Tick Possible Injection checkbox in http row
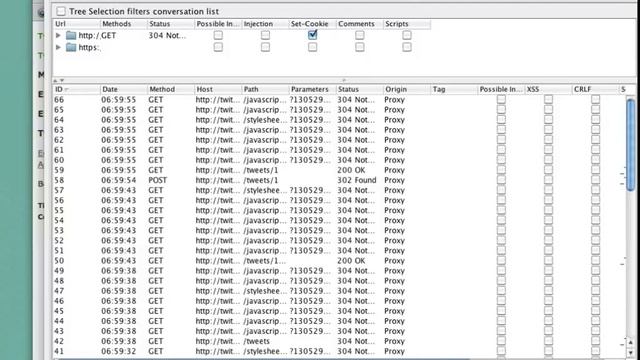 click(x=218, y=35)
